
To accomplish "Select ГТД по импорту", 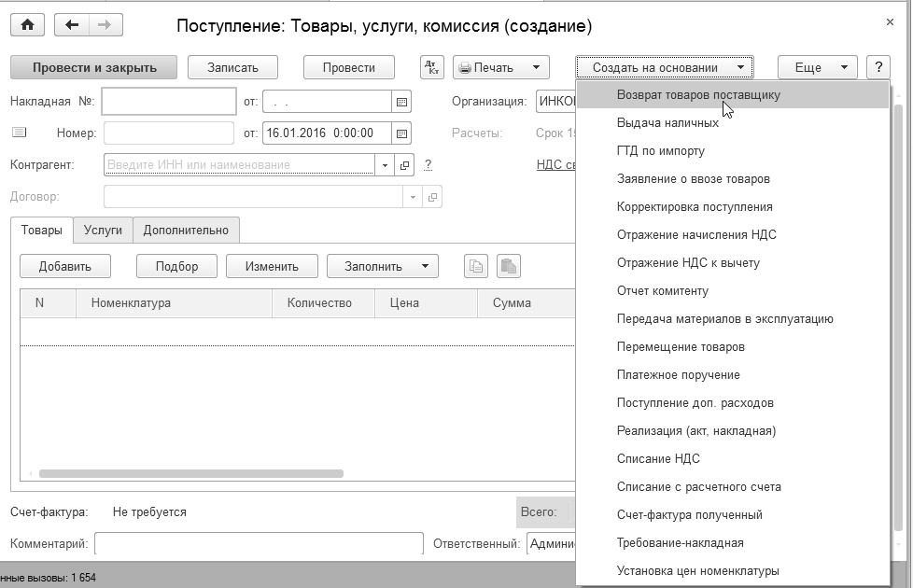I will tap(733, 151).
